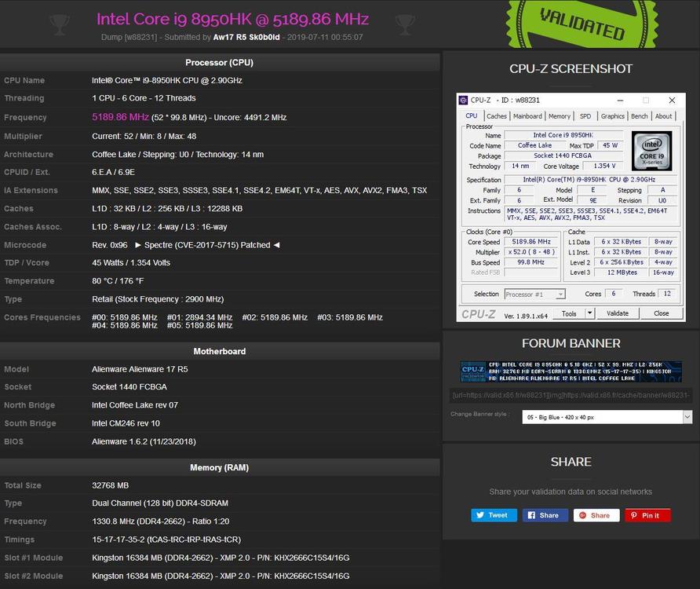This screenshot has width=700, height=589.
Task: Open the SPD tab in CPU-Z
Action: pyautogui.click(x=585, y=116)
